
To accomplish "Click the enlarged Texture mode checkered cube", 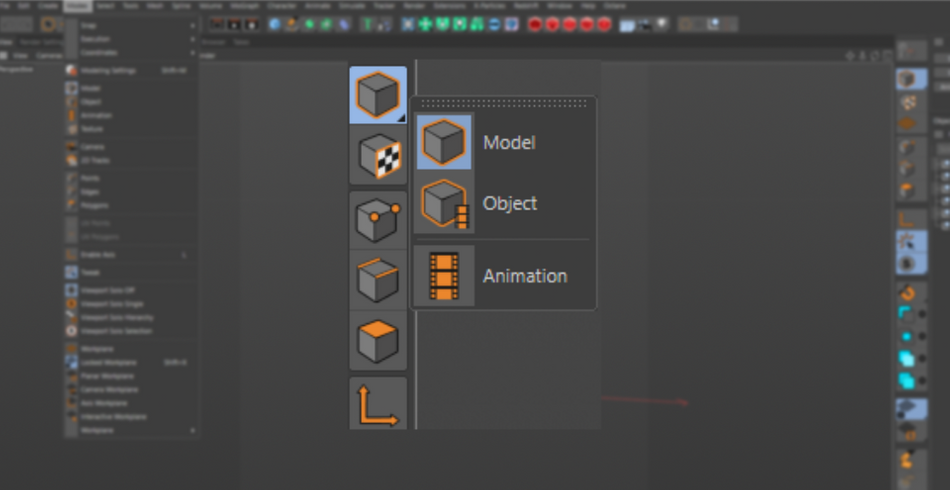I will [378, 156].
